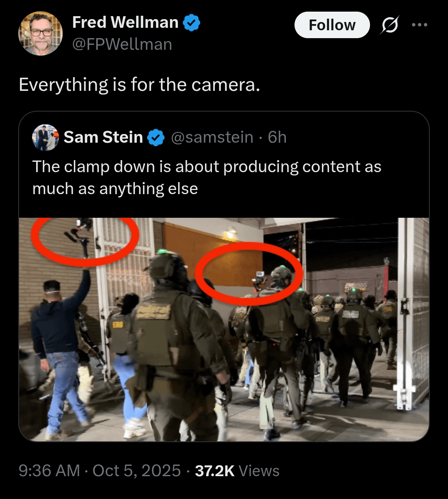Click the 9:36 AM post time
Image resolution: width=448 pixels, height=499 pixels.
tap(49, 471)
